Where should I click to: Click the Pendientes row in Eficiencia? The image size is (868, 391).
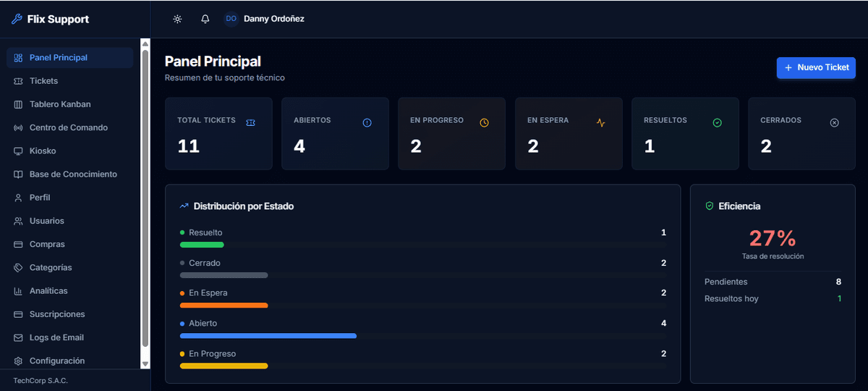[x=773, y=282]
